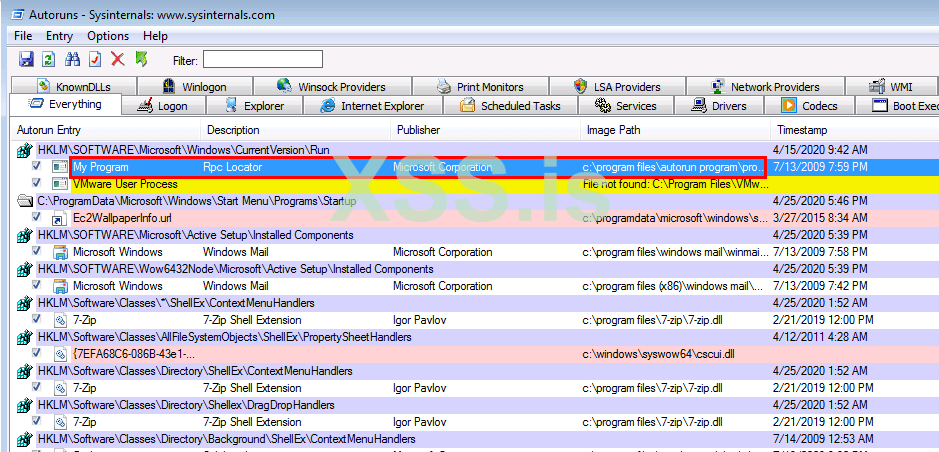Click the '3/27/2015 8:34 AM' timestamp
The image size is (939, 452).
[x=822, y=218]
